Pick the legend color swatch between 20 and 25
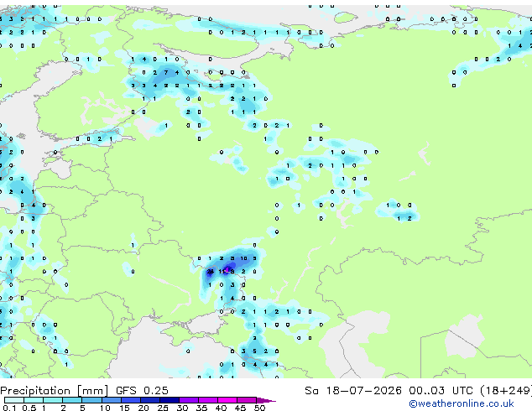Image resolution: width=532 pixels, height=411 pixels. click(x=150, y=400)
